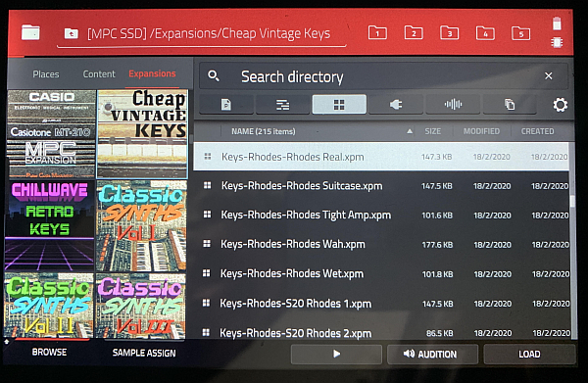The height and width of the screenshot is (383, 588).
Task: Play the selected file preview
Action: tap(336, 355)
